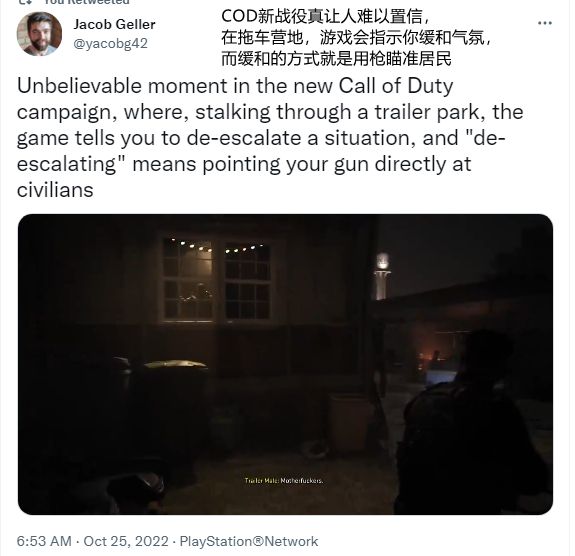
Task: Click the pale bucket near the pole
Action: point(349,422)
